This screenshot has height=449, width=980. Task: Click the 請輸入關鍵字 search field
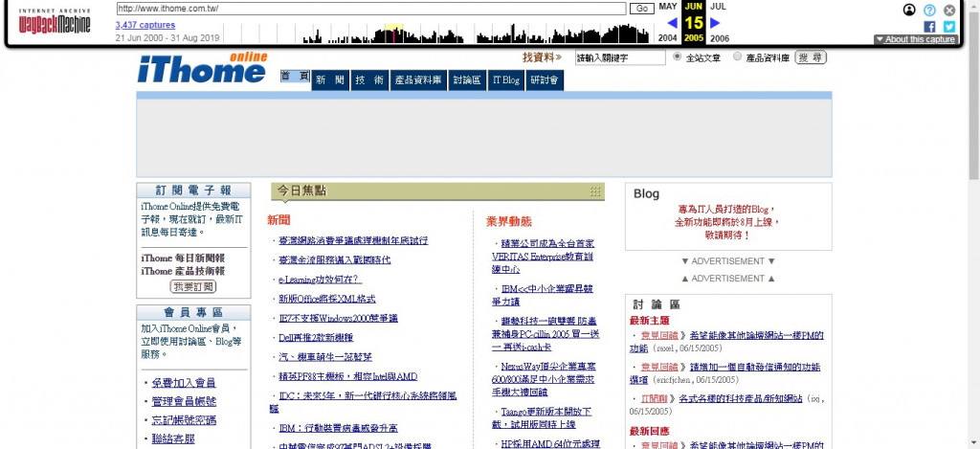click(620, 57)
